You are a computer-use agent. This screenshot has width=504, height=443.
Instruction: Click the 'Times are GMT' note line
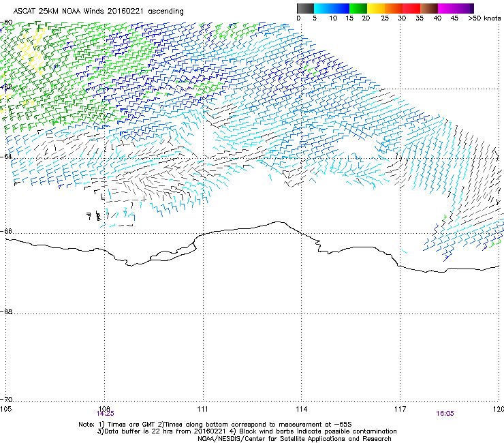[x=215, y=425]
